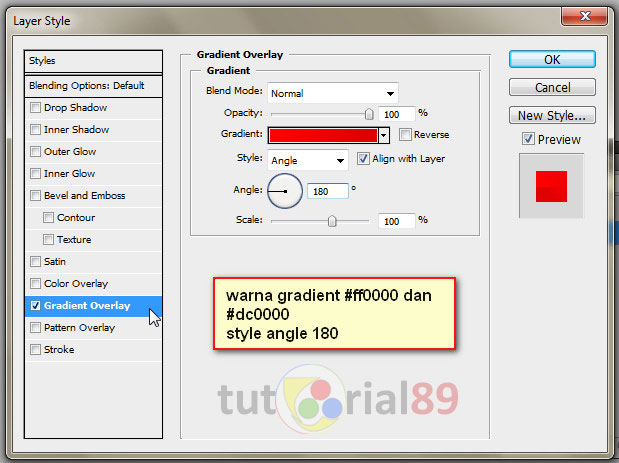This screenshot has height=463, width=619.
Task: Click the Scale slider handle
Action: click(332, 221)
